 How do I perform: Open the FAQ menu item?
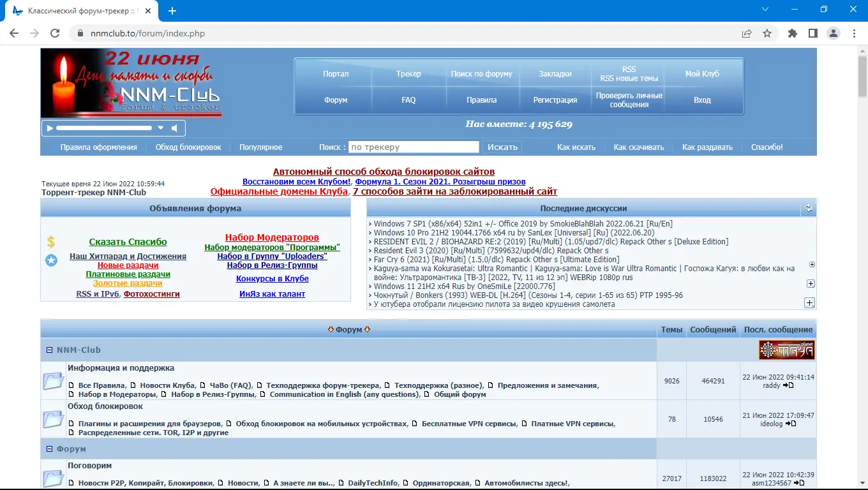(x=408, y=100)
